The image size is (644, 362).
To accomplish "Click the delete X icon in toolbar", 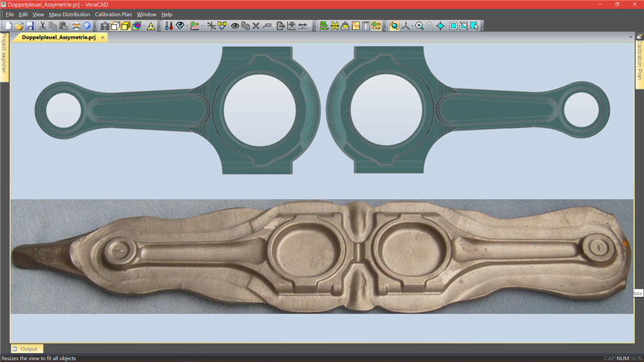I will click(256, 26).
